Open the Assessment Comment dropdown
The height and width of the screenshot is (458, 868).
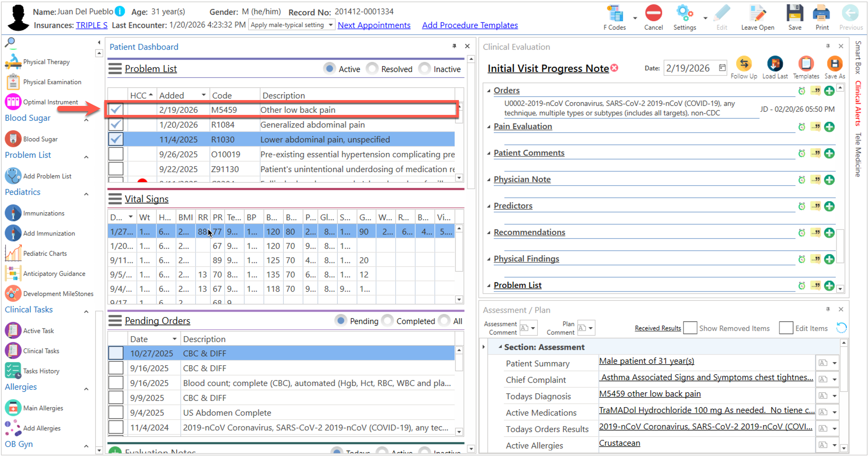[x=533, y=328]
